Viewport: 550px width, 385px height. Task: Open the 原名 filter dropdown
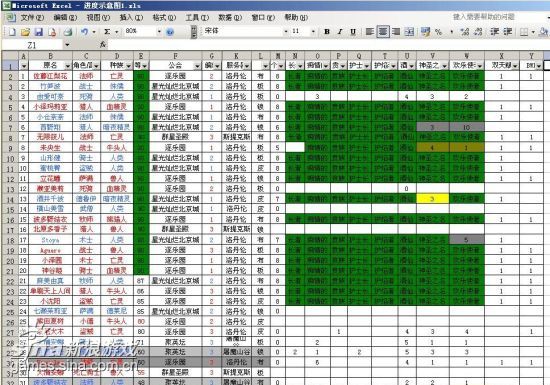tap(67, 66)
